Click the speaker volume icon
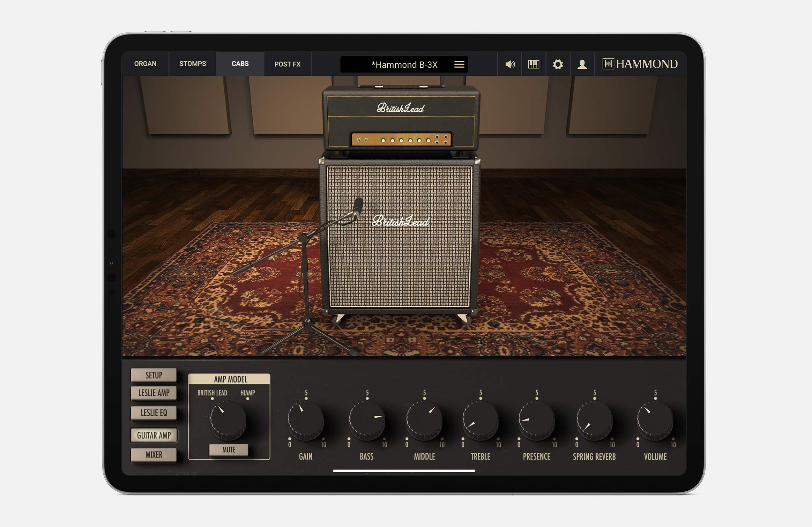 (x=510, y=64)
